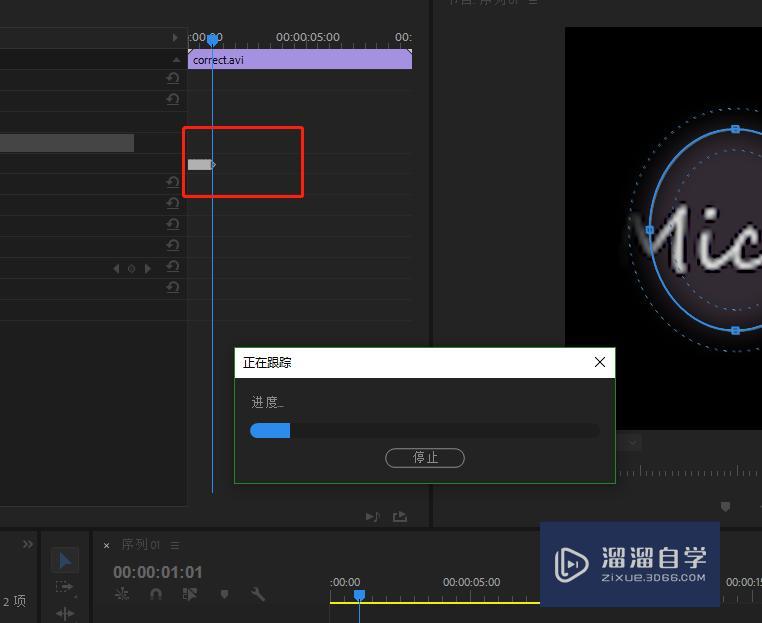Collapse section with upward triangle beside correct.avi
This screenshot has width=762, height=623.
[176, 60]
